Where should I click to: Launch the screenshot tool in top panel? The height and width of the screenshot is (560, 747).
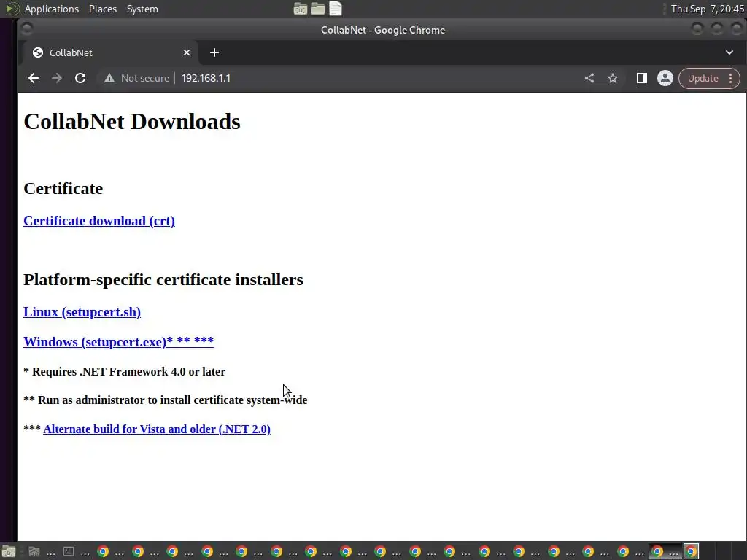[300, 9]
